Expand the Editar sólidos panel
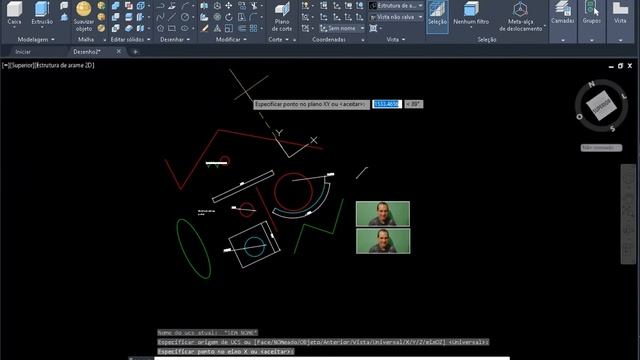Screen dimensions: 640x360 130,40
